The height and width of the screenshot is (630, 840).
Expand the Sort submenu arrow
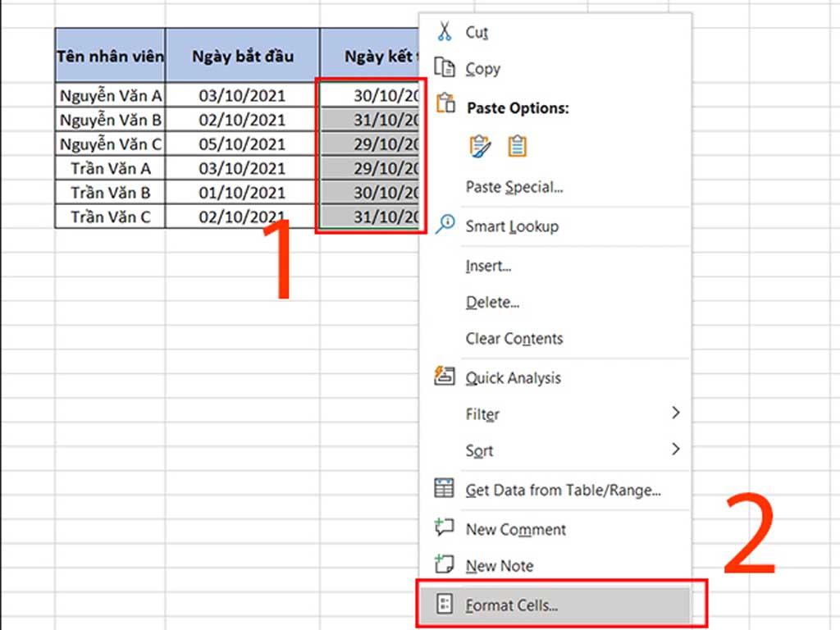point(676,449)
